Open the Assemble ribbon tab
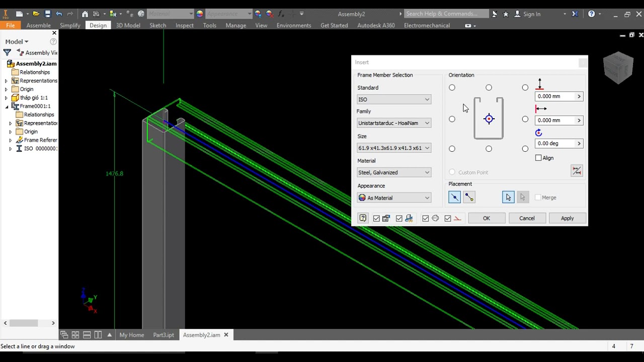This screenshot has width=644, height=362. (38, 25)
